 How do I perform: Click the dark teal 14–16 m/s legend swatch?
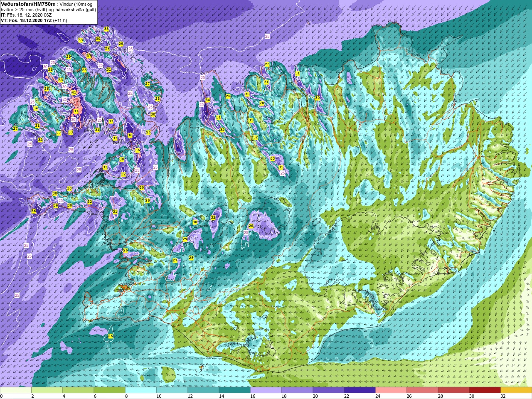coord(234,390)
